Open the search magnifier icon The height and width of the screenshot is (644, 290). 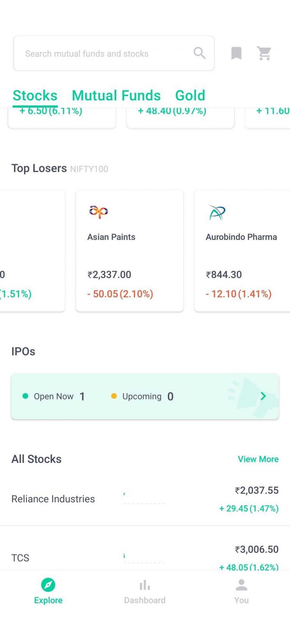199,53
